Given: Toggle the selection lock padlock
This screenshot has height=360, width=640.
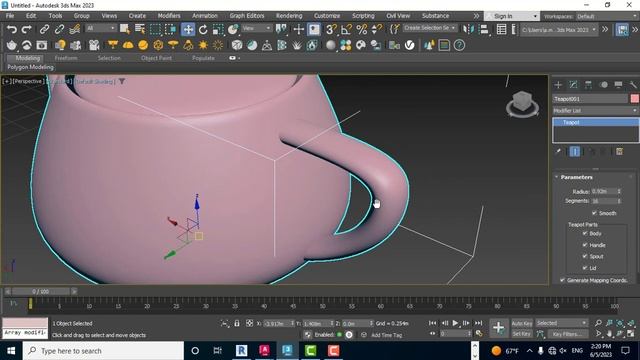Looking at the screenshot, I should pos(237,323).
